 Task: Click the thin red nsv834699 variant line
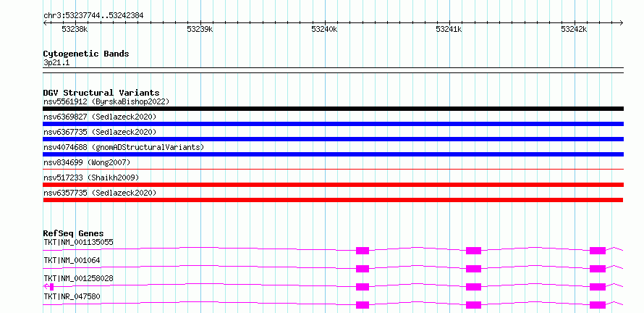coord(333,169)
